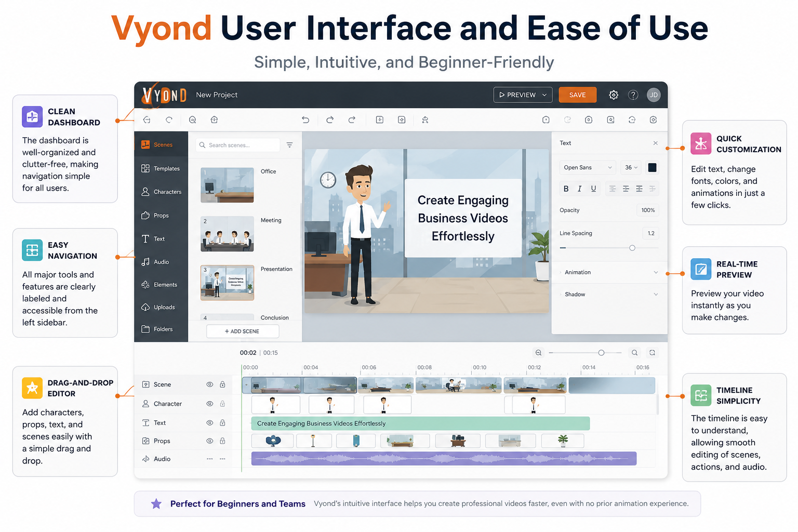This screenshot has width=798, height=532.
Task: Lock the Character track
Action: tap(222, 404)
